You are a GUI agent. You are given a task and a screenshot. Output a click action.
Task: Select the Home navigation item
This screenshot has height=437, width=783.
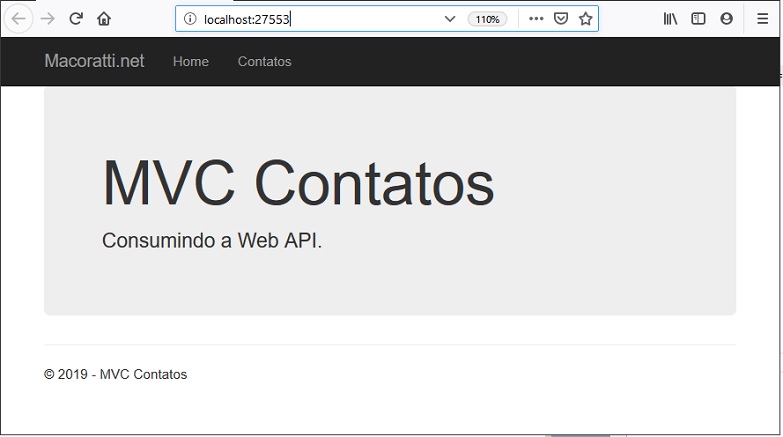tap(191, 61)
